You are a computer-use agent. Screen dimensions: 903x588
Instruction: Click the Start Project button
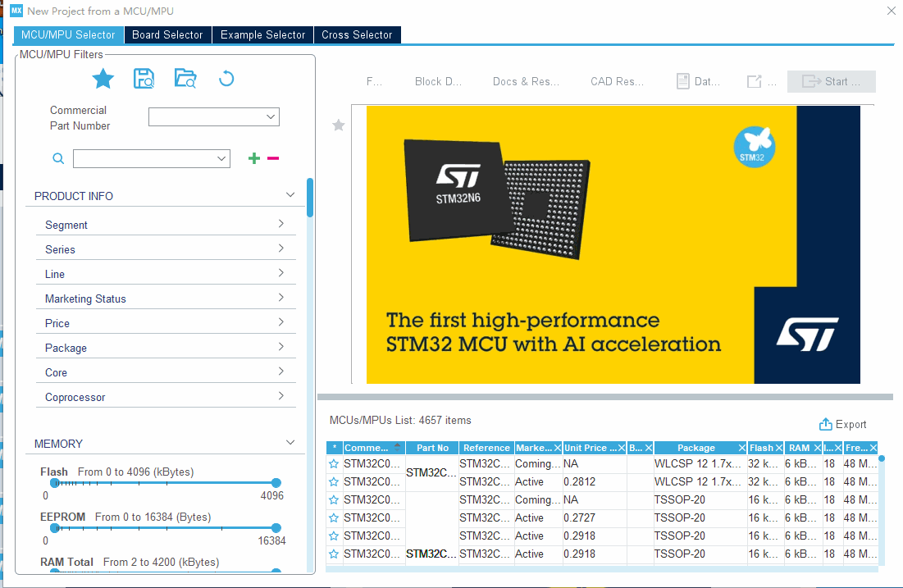coord(832,81)
